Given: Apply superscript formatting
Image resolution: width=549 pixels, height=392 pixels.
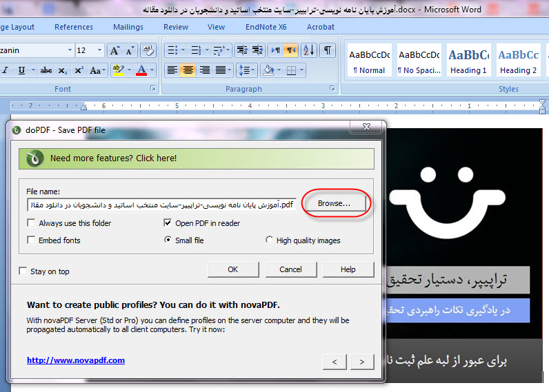Looking at the screenshot, I should [x=79, y=70].
